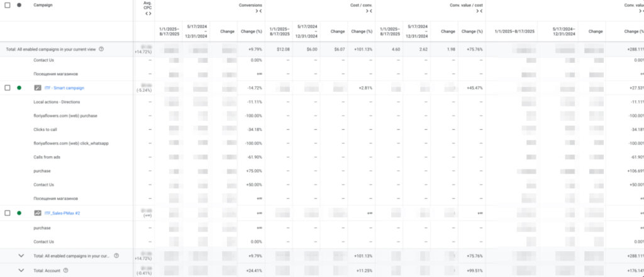
Task: Click the +2.81% value for ITF - Smart campaign
Action: coord(365,88)
